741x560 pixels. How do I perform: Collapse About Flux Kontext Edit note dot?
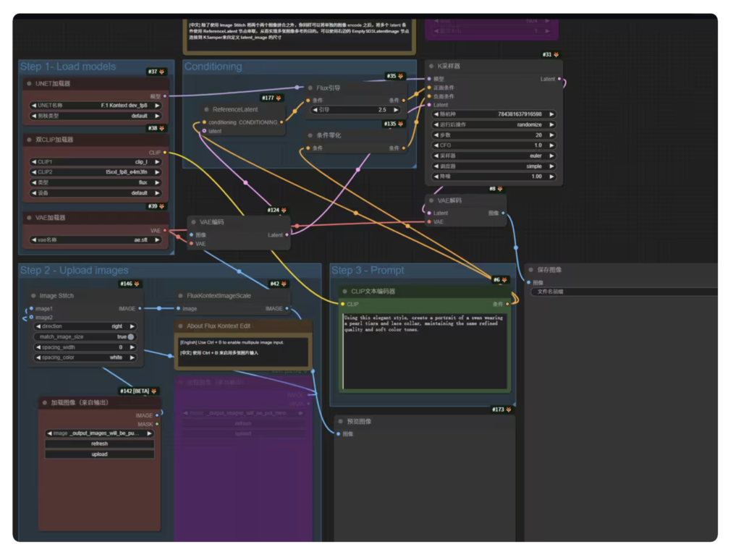(x=180, y=326)
